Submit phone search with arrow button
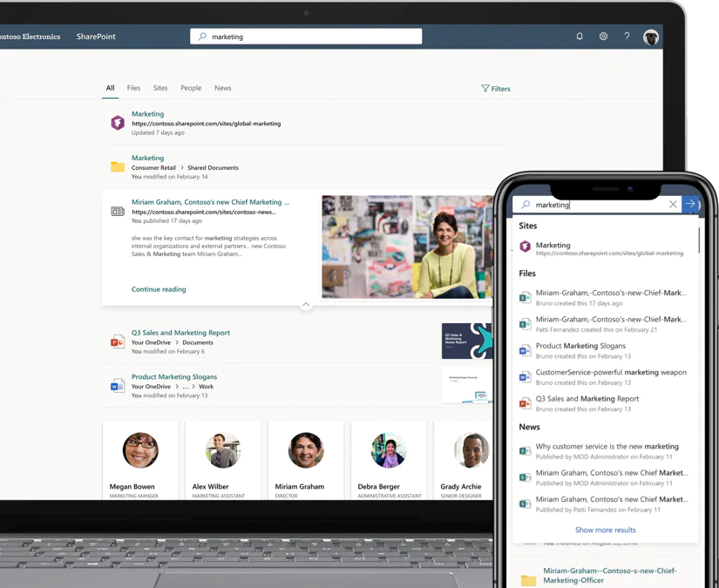Image resolution: width=719 pixels, height=588 pixels. tap(690, 204)
